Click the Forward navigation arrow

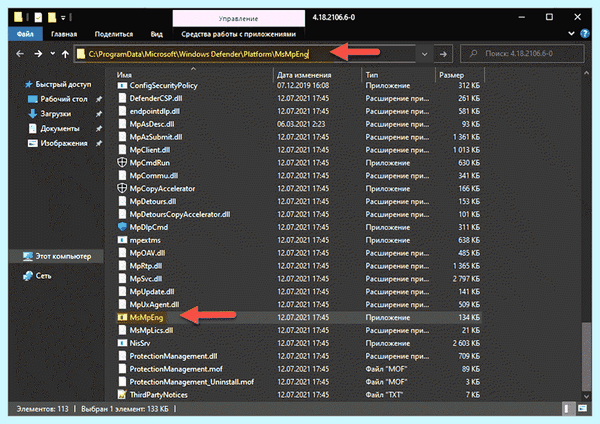(38, 54)
